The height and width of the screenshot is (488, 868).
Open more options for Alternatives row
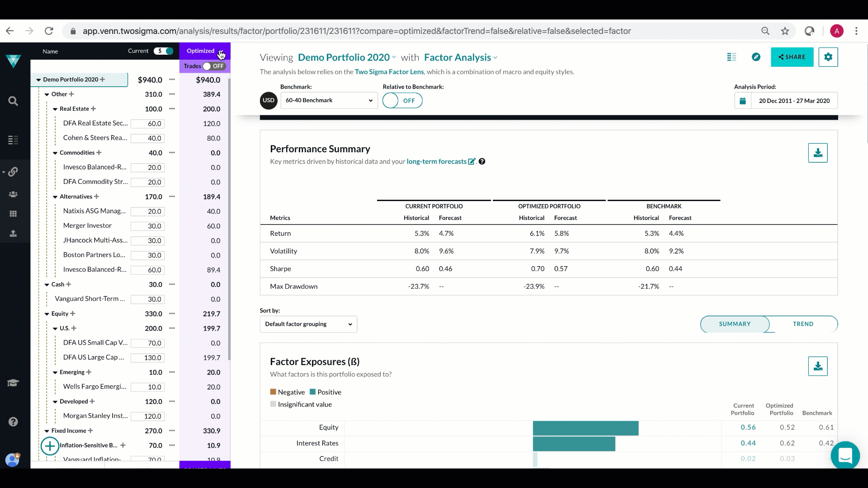tap(172, 197)
